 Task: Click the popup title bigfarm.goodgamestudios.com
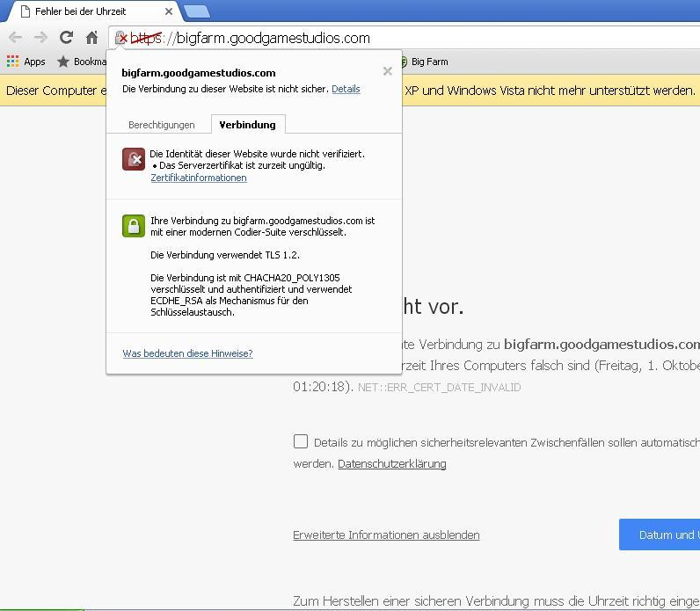coord(199,73)
